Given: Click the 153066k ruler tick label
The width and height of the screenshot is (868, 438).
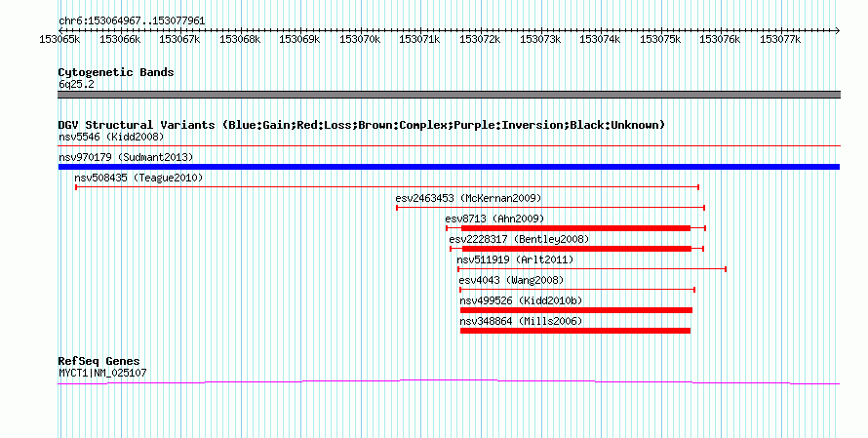Looking at the screenshot, I should click(x=120, y=40).
